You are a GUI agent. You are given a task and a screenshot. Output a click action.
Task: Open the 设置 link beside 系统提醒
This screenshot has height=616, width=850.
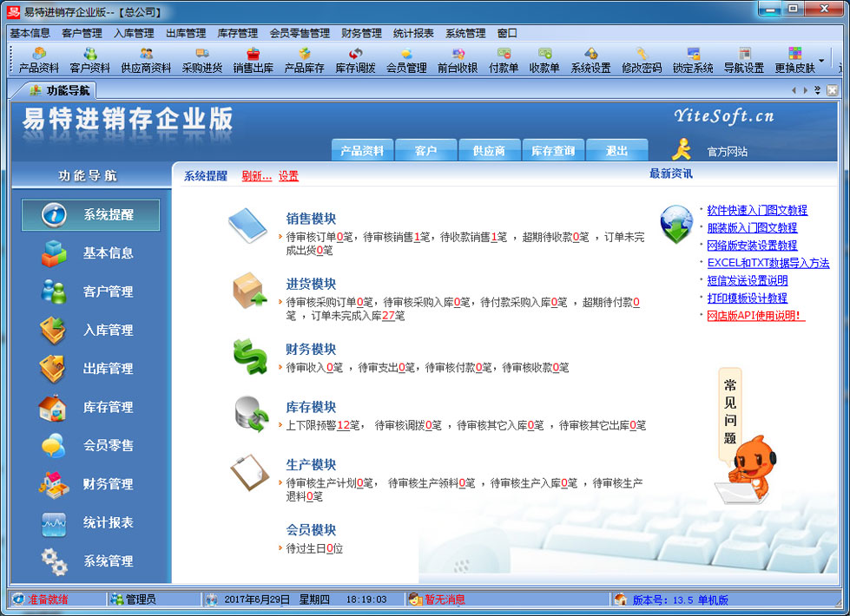[288, 176]
